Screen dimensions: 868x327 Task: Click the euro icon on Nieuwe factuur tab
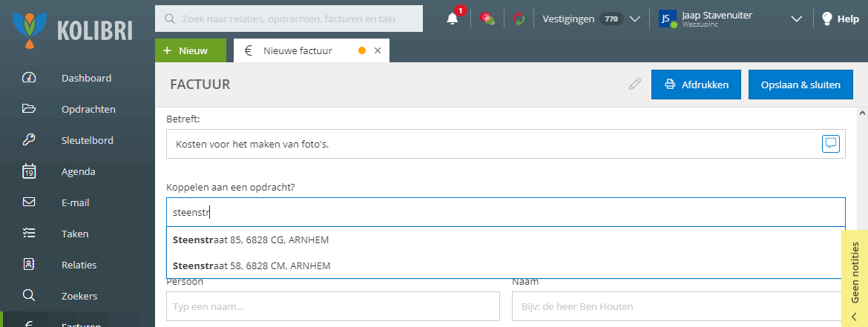249,50
